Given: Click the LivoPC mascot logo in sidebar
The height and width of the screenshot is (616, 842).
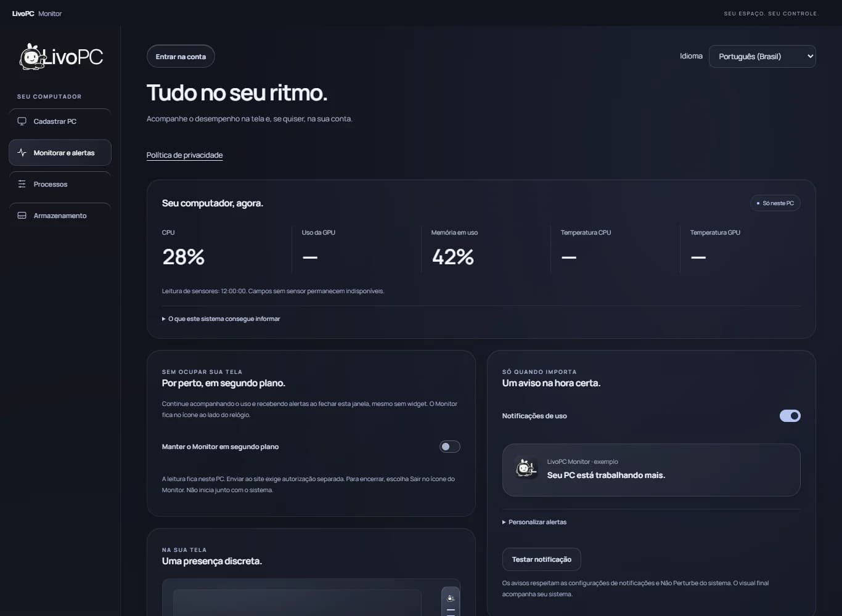Looking at the screenshot, I should coord(61,57).
